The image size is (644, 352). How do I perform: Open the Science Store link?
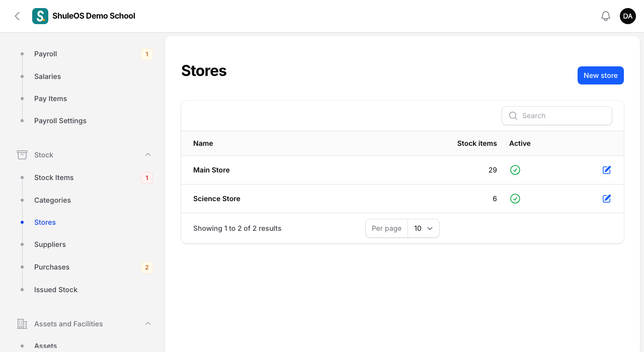tap(217, 199)
